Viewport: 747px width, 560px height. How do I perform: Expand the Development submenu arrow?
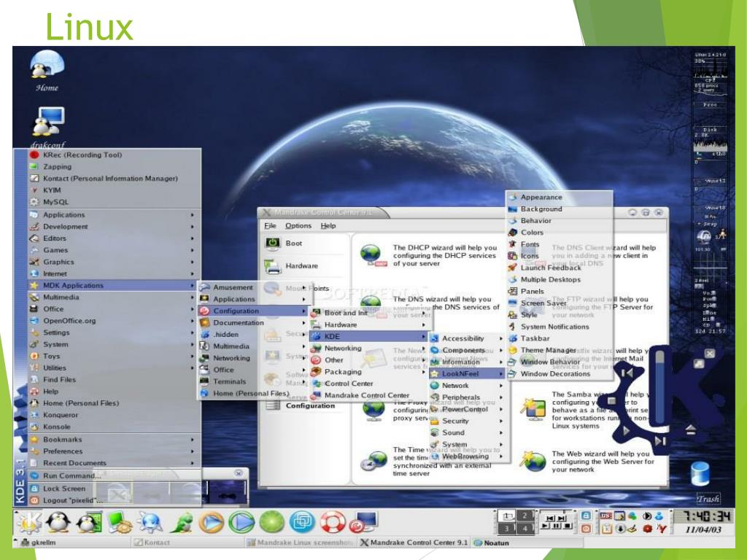193,227
